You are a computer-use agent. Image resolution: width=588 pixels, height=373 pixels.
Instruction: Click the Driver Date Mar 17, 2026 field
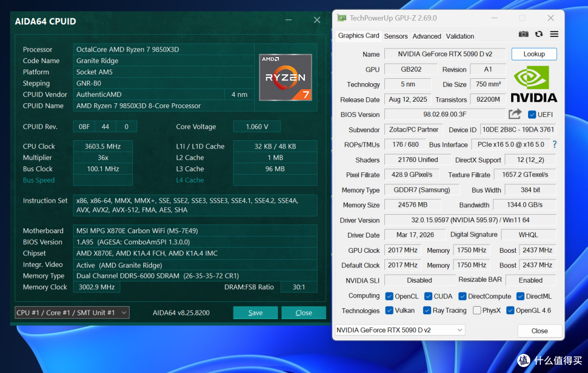[x=415, y=235]
